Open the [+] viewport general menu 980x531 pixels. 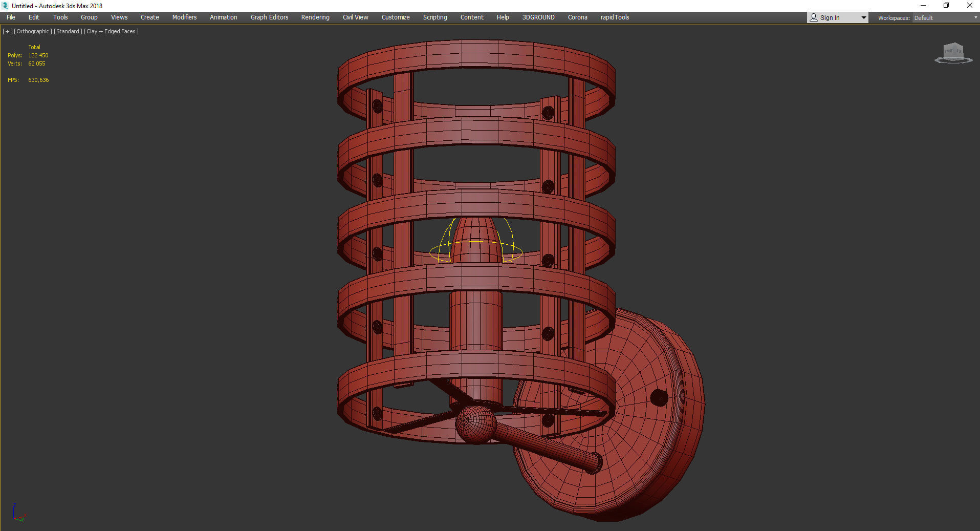tap(7, 31)
